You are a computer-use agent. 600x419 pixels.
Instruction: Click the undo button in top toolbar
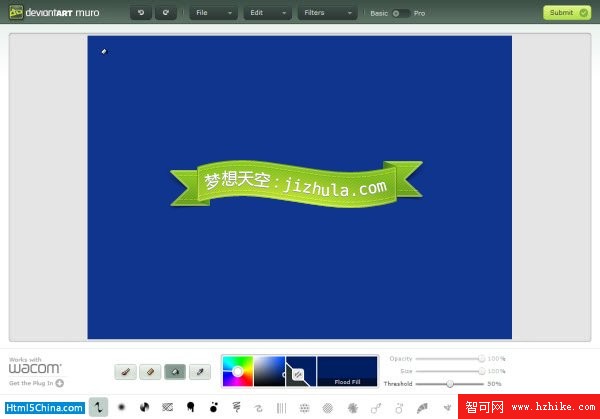coord(141,13)
